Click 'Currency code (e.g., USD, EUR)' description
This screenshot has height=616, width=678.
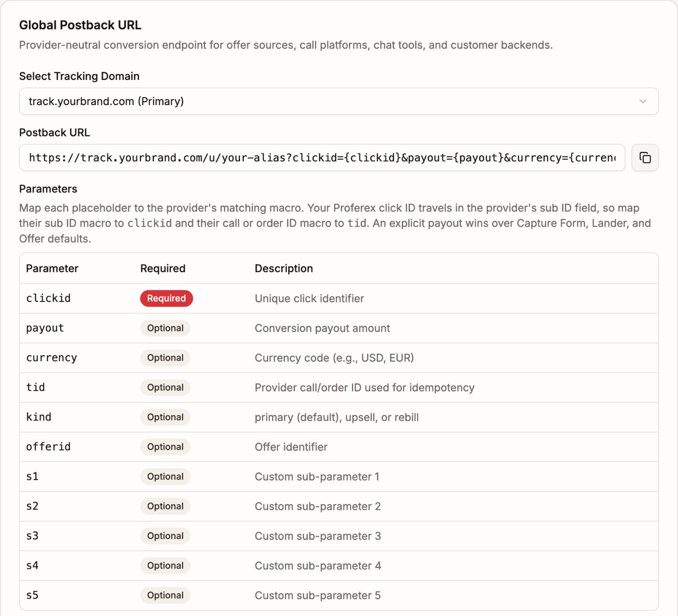334,358
